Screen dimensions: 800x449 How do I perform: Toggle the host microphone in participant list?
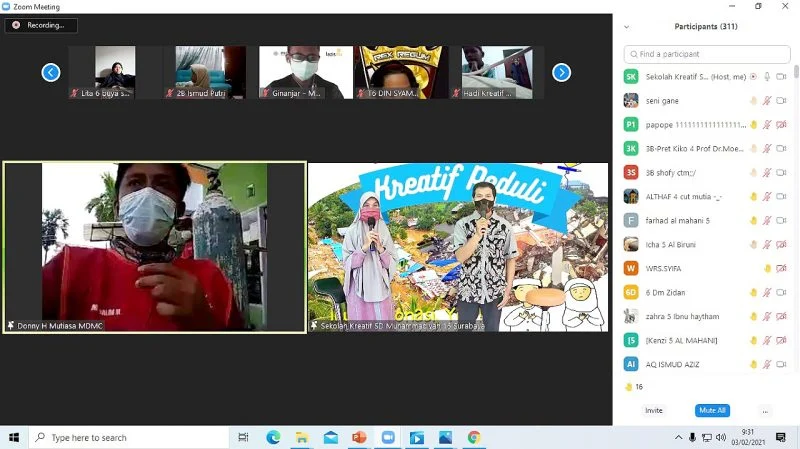click(767, 76)
